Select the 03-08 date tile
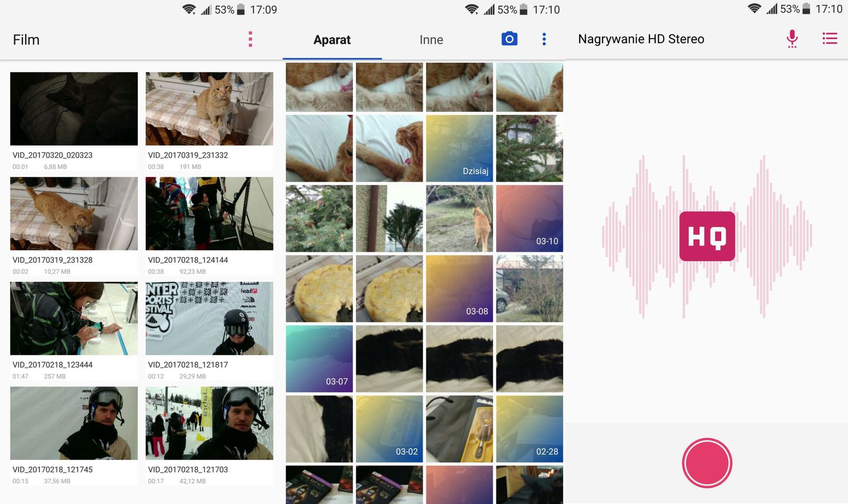The width and height of the screenshot is (848, 504). (x=459, y=288)
